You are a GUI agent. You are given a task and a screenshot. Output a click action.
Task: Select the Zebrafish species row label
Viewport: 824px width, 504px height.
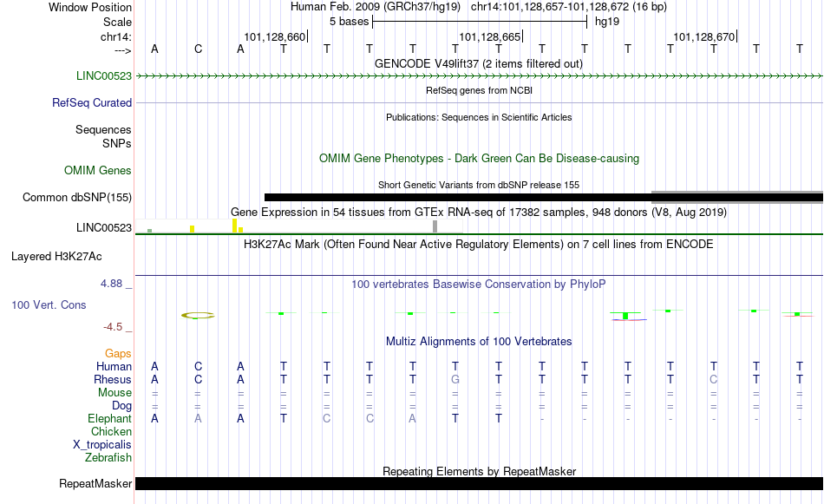[108, 458]
